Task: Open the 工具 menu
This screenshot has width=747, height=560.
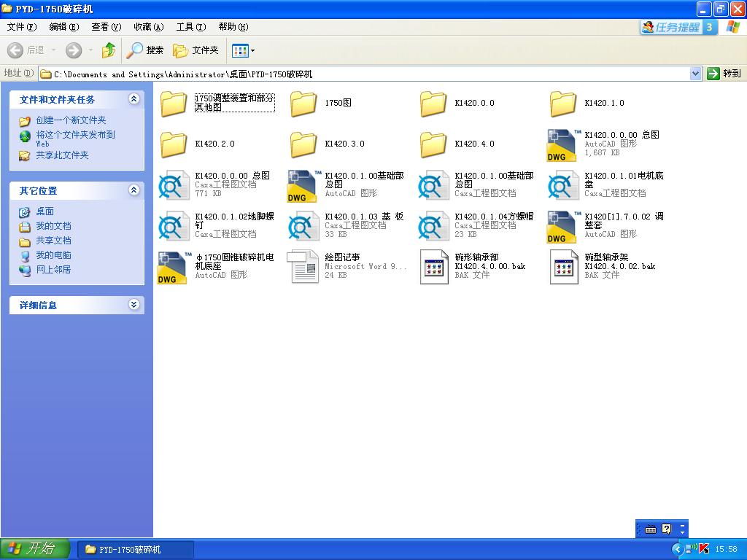Action: (x=190, y=27)
